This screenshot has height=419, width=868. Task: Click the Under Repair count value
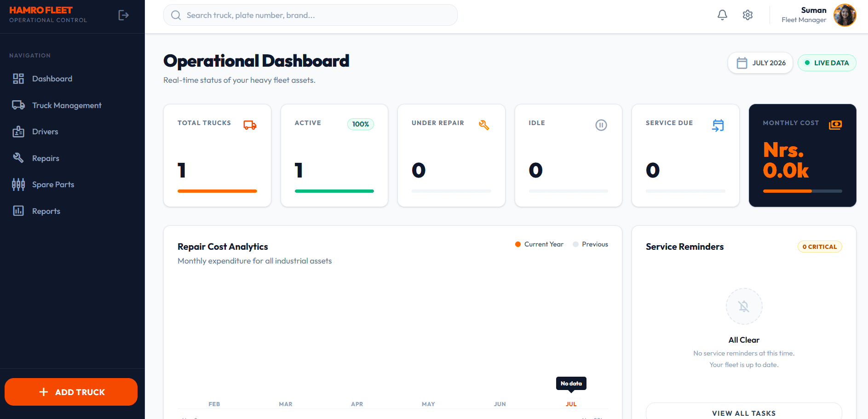tap(419, 170)
